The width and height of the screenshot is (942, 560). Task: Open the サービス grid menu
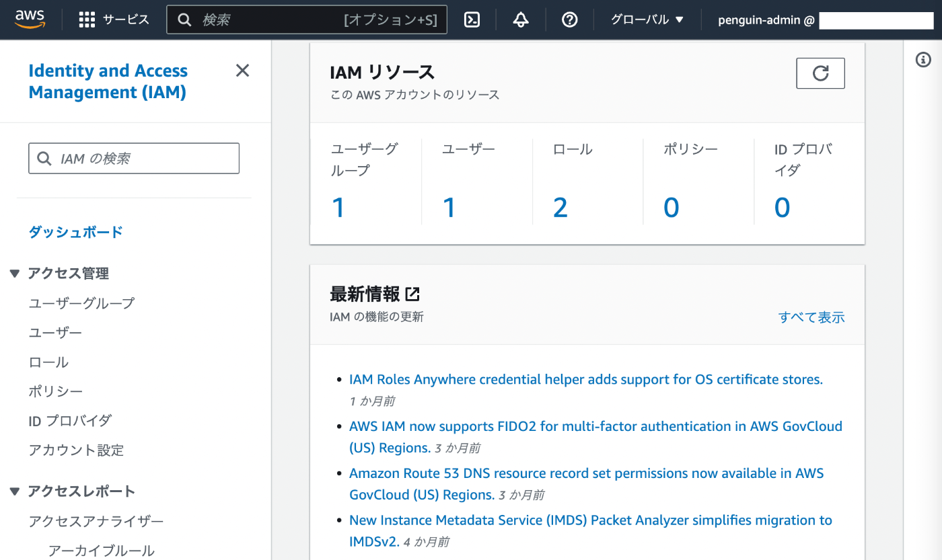tap(114, 20)
